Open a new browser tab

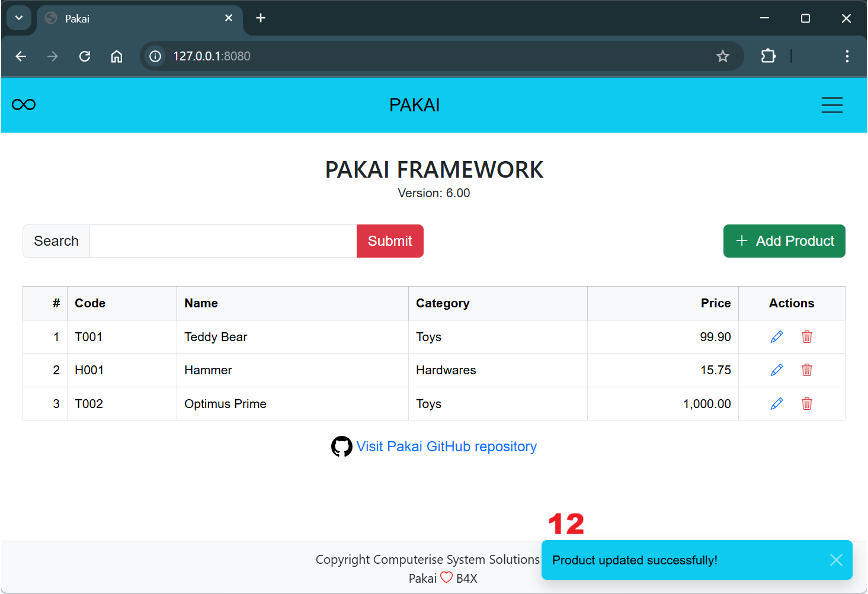pos(261,18)
